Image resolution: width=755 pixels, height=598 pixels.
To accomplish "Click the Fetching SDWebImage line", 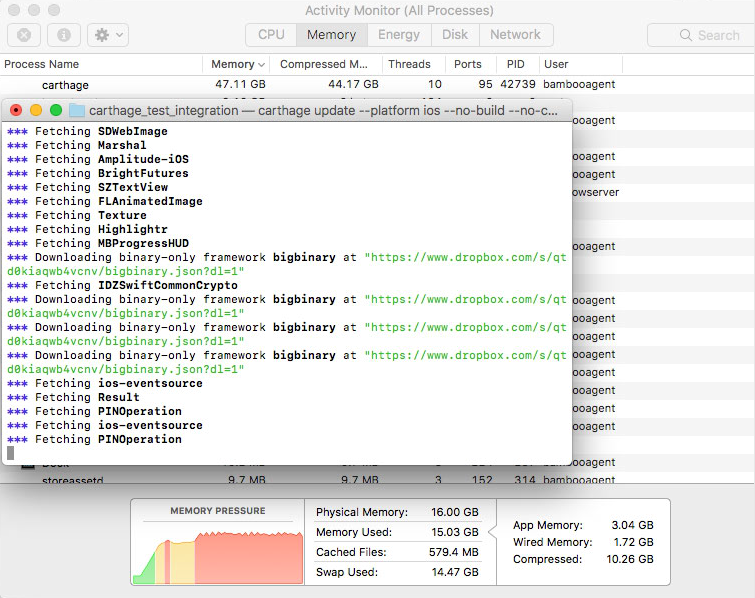I will (87, 131).
